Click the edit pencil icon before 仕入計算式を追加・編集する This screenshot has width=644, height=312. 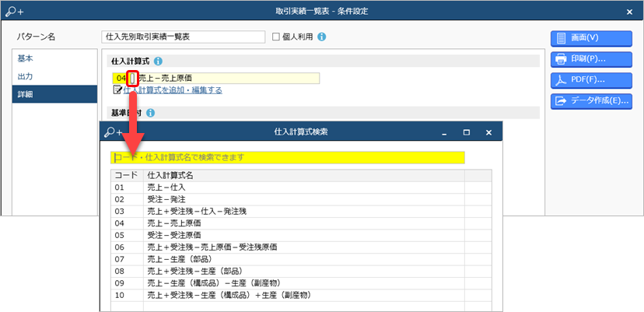pos(117,90)
